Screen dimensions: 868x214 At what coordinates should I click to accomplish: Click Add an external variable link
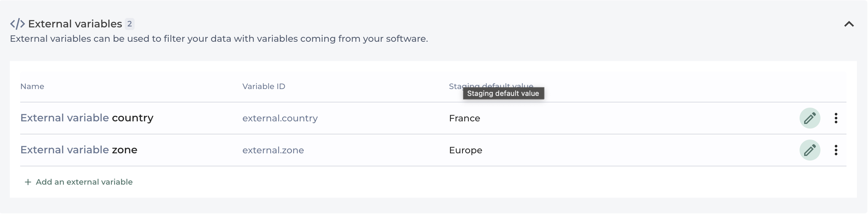point(84,182)
